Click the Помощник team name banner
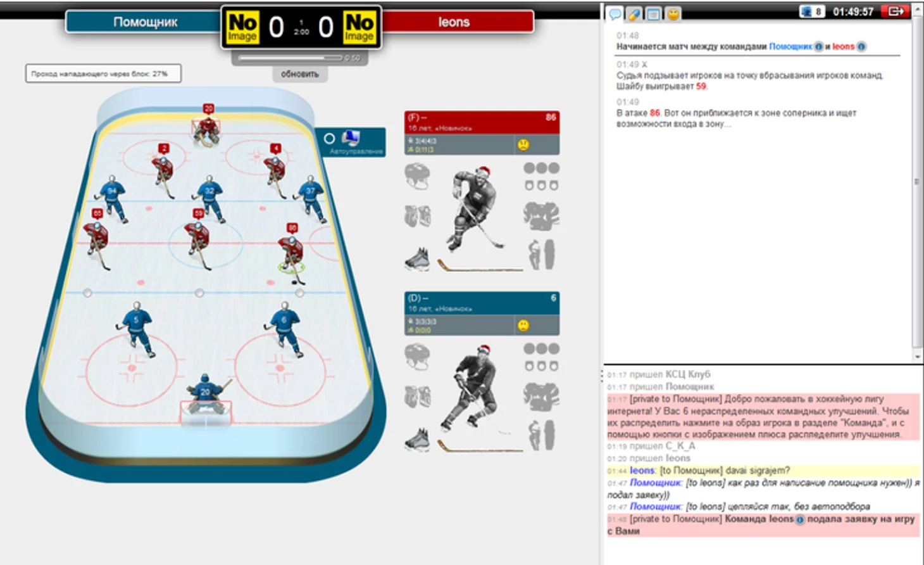Image resolution: width=924 pixels, height=565 pixels. tap(145, 22)
